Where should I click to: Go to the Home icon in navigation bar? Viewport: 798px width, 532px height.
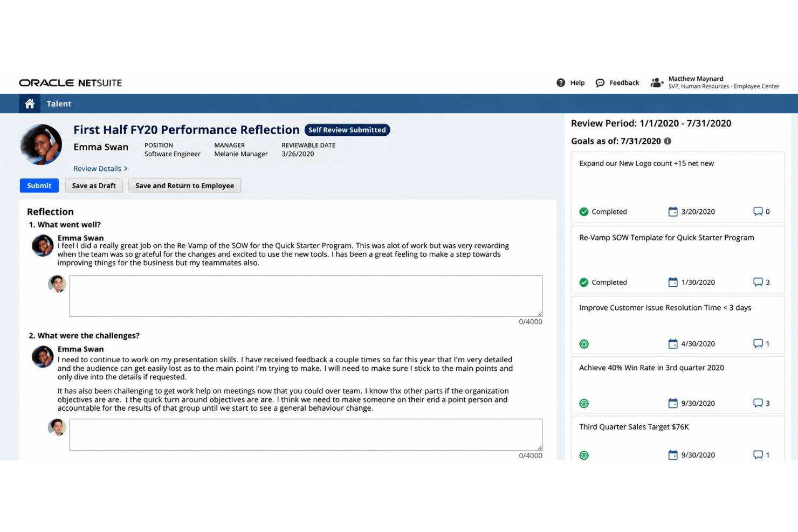point(30,103)
